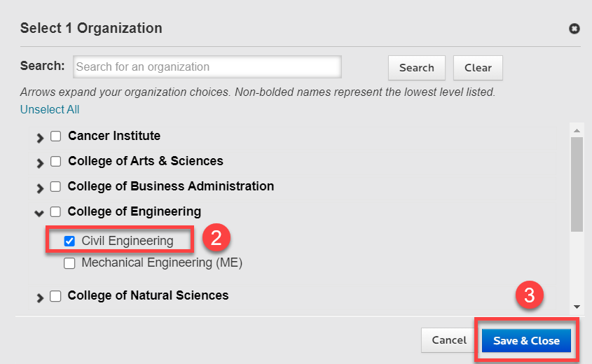Check College of Business Administration checkbox
Screen dimensions: 592x364
(56, 187)
